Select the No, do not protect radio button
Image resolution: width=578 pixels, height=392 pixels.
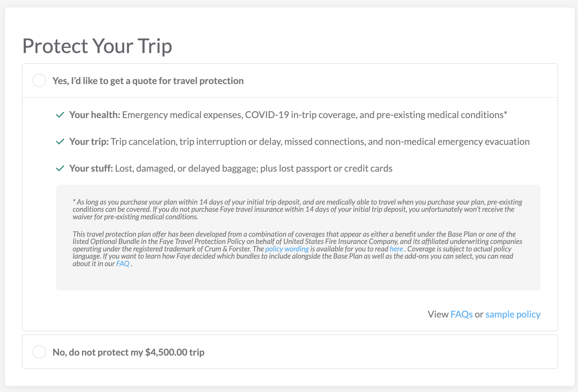pos(39,352)
